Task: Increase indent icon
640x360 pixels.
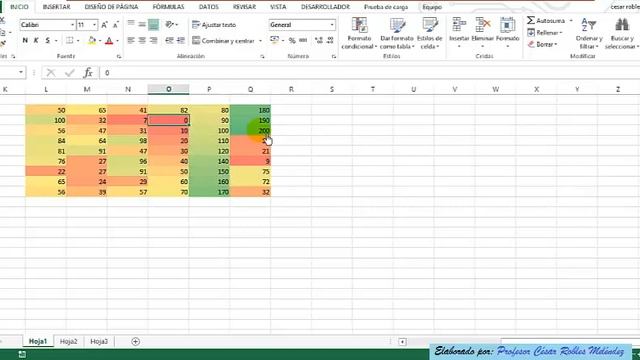Action: tap(180, 40)
